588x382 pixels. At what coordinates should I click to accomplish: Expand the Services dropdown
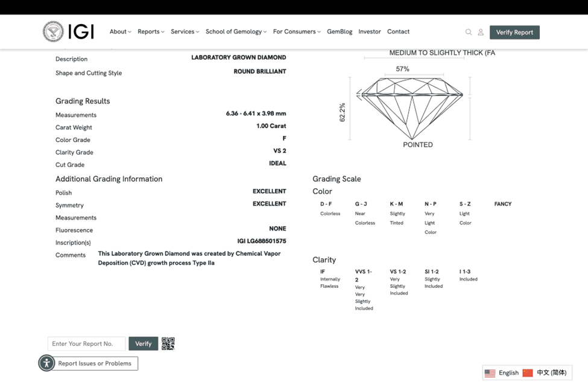click(185, 31)
